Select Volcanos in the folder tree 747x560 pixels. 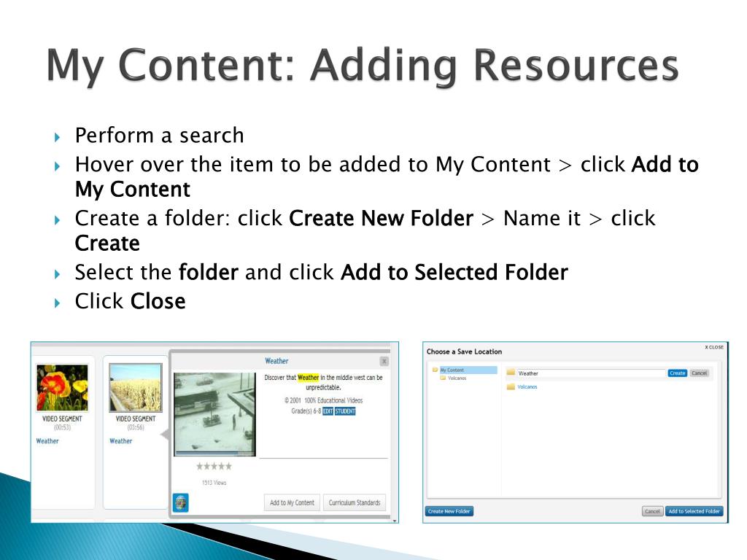457,378
